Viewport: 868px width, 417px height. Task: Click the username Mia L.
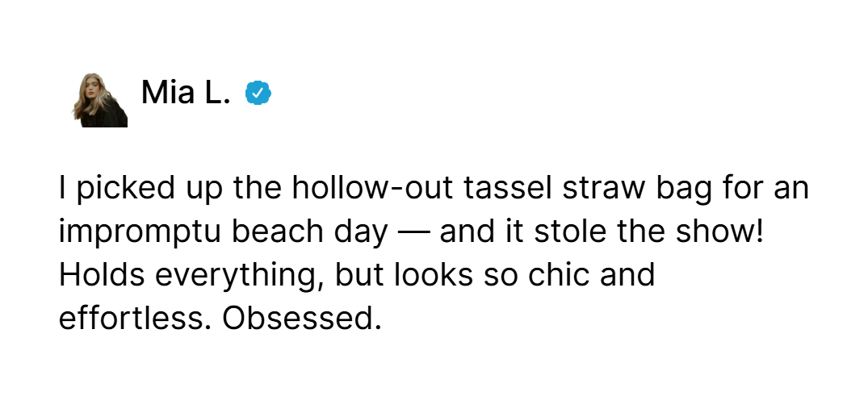[x=186, y=93]
